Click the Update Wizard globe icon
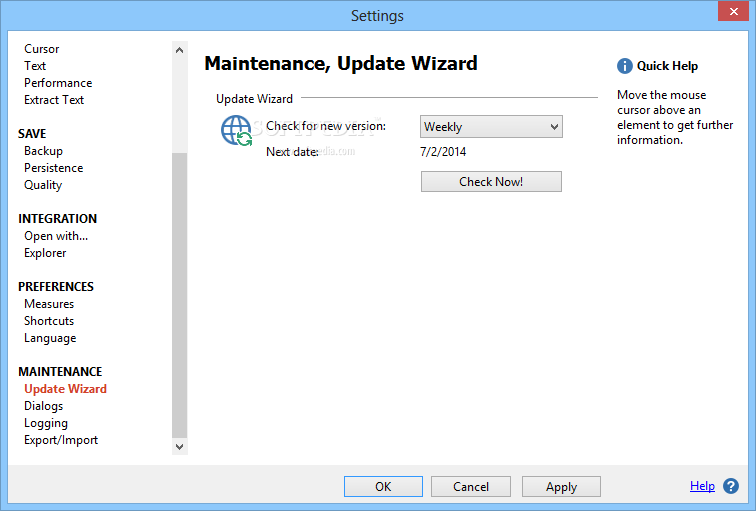Viewport: 756px width, 511px height. coord(236,130)
